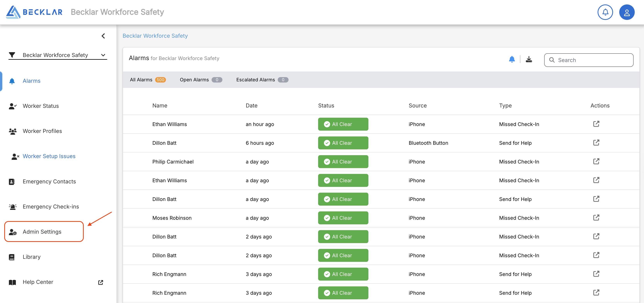Click the Source column header
The width and height of the screenshot is (644, 303).
point(418,106)
